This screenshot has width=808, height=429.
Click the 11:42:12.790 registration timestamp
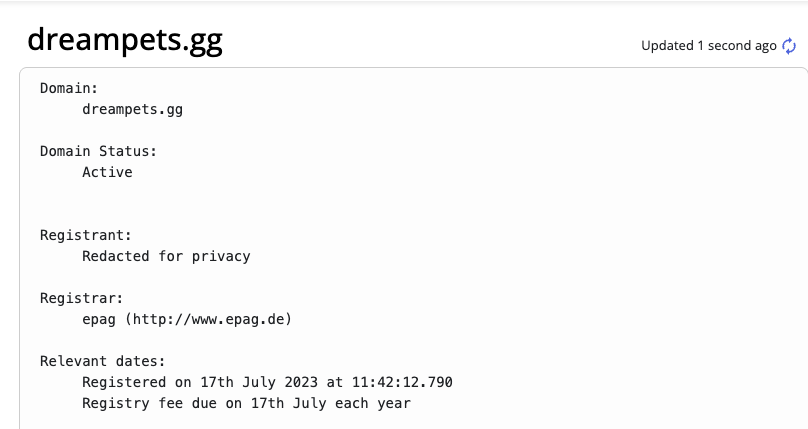tap(402, 382)
